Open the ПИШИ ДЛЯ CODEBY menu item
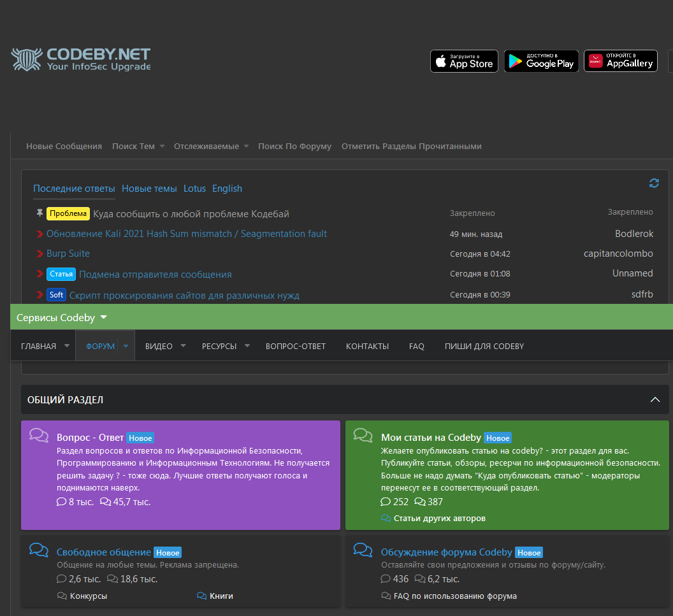This screenshot has width=673, height=616. (484, 346)
